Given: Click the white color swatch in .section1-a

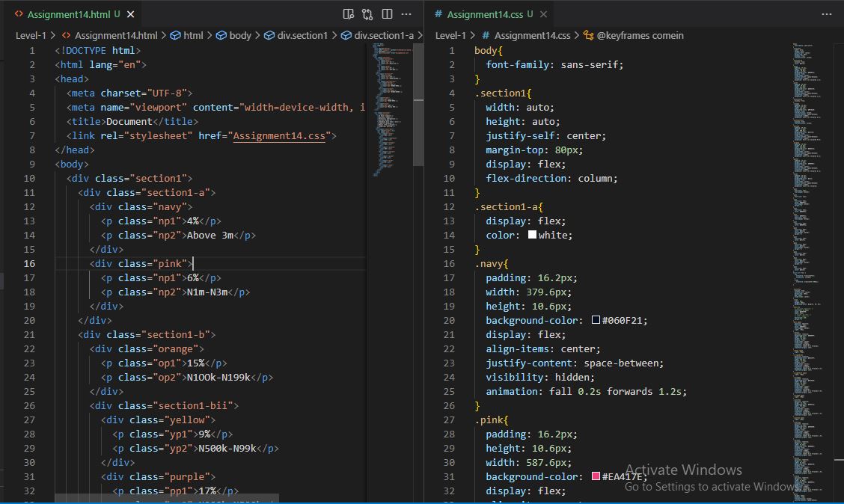Looking at the screenshot, I should [531, 235].
